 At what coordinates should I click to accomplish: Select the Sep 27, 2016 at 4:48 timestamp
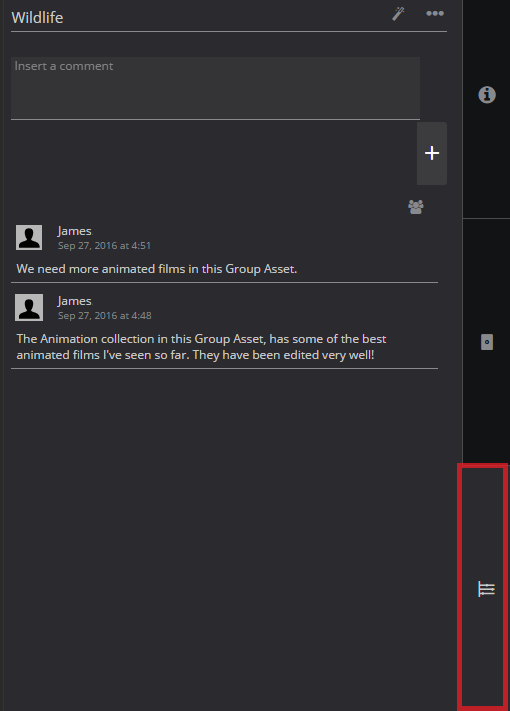point(105,316)
